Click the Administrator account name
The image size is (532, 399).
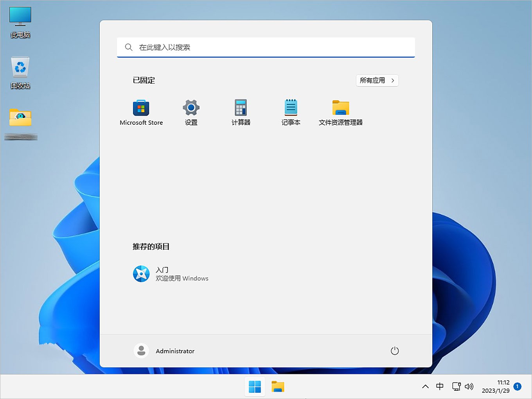pyautogui.click(x=175, y=351)
